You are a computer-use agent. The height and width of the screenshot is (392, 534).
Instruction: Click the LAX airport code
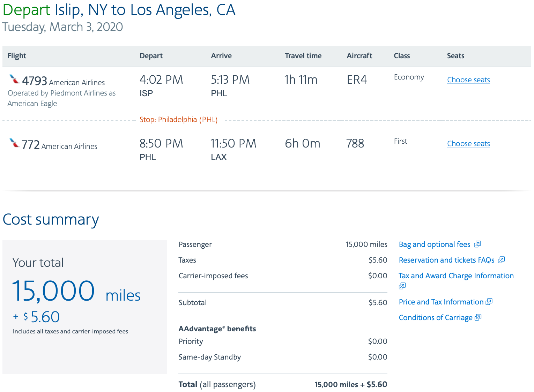coord(219,157)
